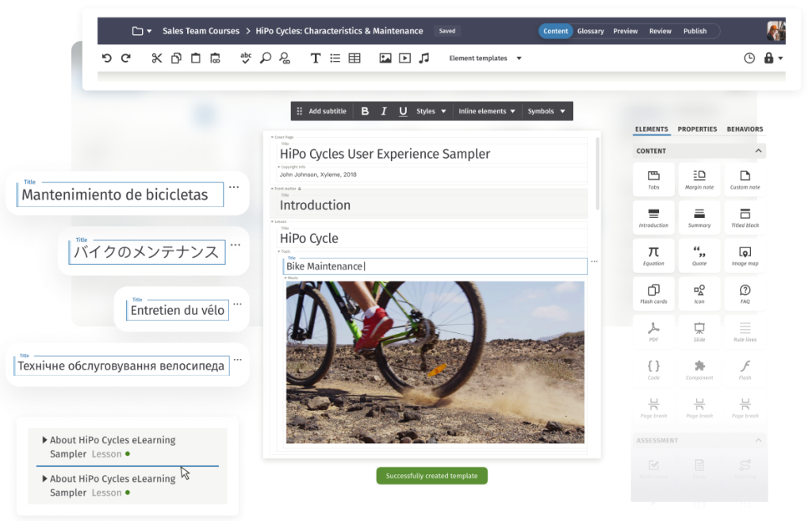This screenshot has height=521, width=812.
Task: Open the Styles dropdown
Action: click(431, 111)
